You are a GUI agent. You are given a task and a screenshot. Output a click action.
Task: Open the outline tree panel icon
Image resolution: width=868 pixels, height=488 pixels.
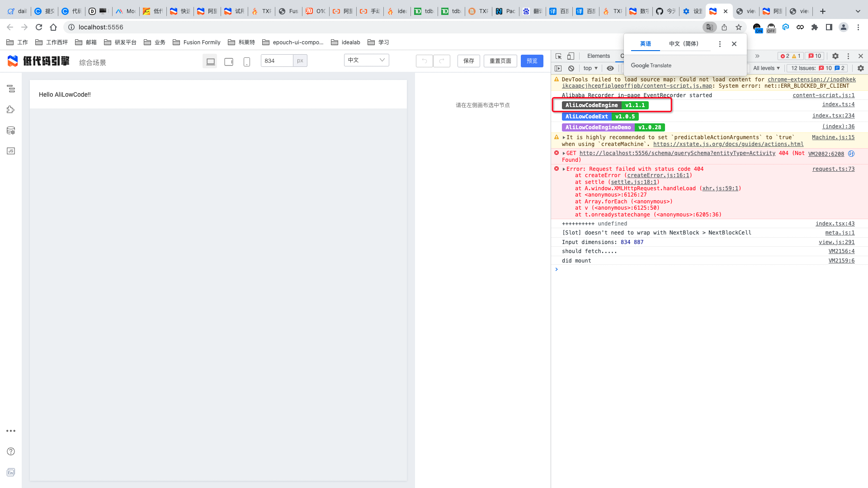click(x=11, y=89)
